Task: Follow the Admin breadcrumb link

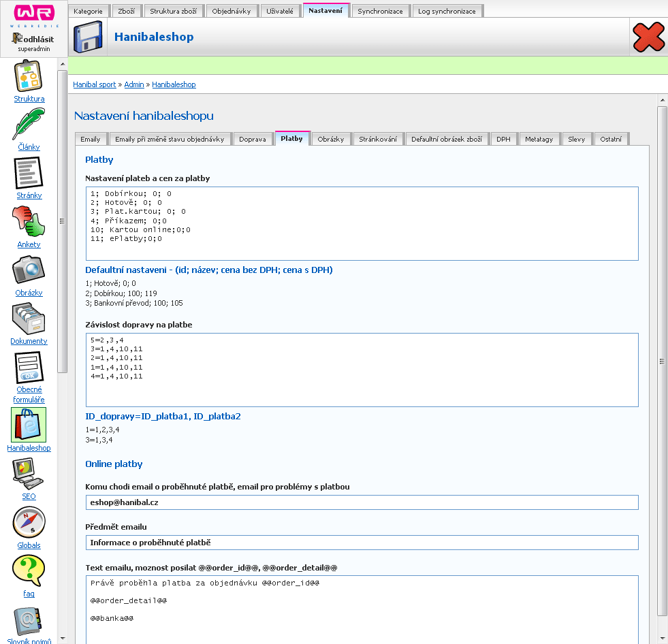Action: 134,84
